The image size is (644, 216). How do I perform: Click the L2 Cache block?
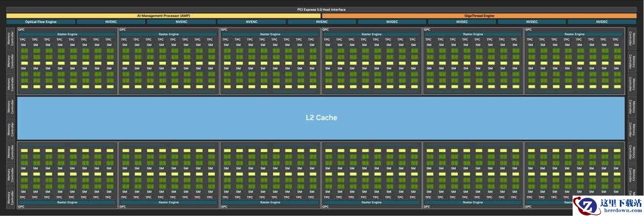coord(321,118)
